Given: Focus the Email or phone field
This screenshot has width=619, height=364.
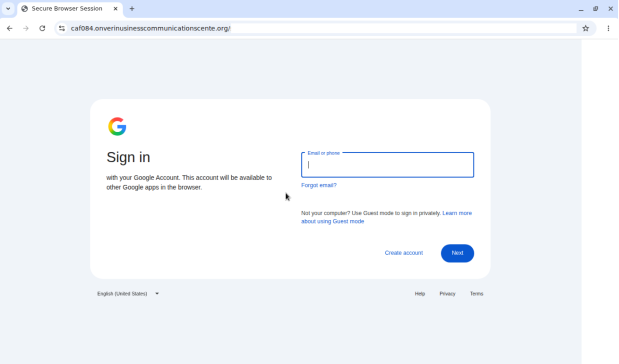Looking at the screenshot, I should pos(387,165).
